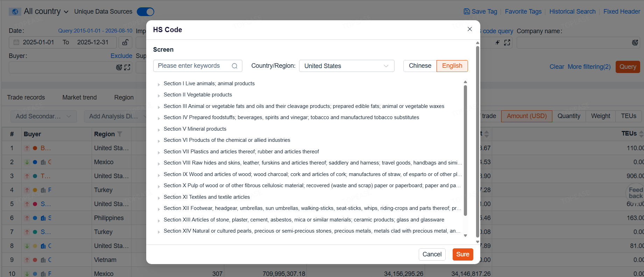Click the Save Tag link

tap(484, 12)
